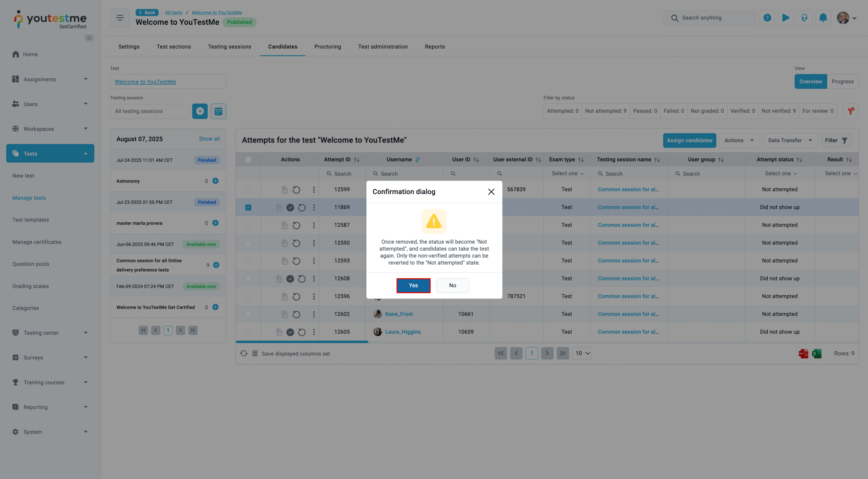Viewport: 868px width, 479px height.
Task: Close the Confirmation dialog
Action: coord(491,192)
